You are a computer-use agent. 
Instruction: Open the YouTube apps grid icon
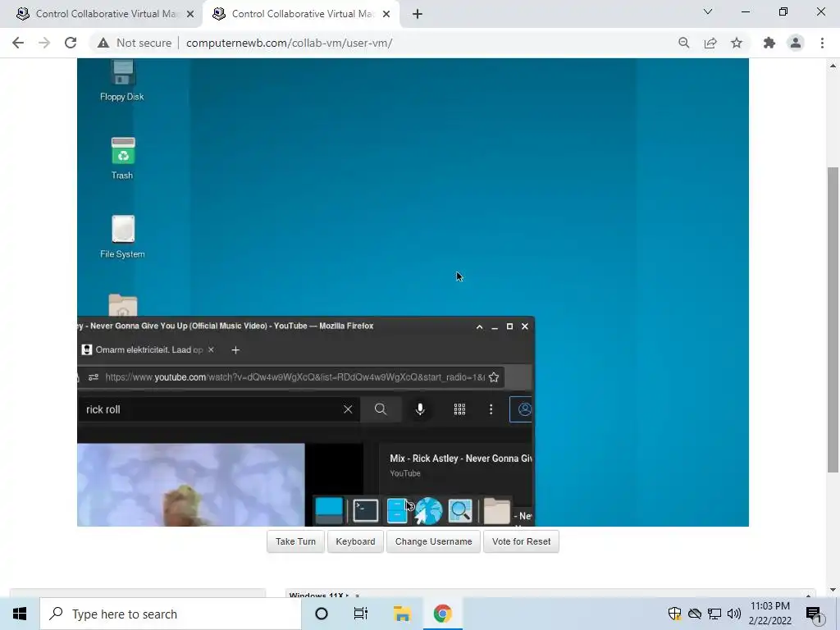pyautogui.click(x=459, y=409)
